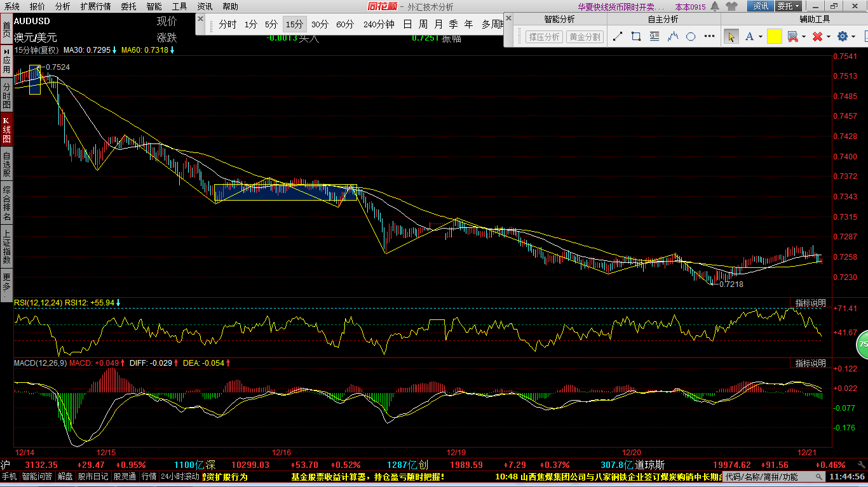Click the shirt skin icon

pyautogui.click(x=730, y=6)
